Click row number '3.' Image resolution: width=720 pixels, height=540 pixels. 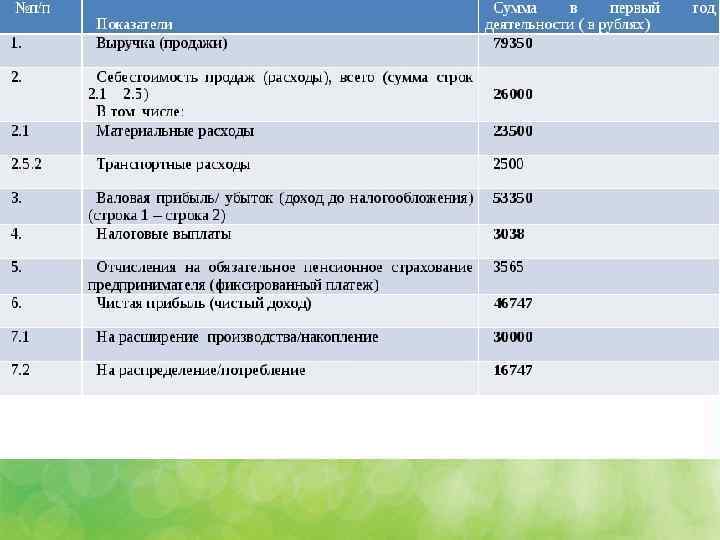(16, 198)
